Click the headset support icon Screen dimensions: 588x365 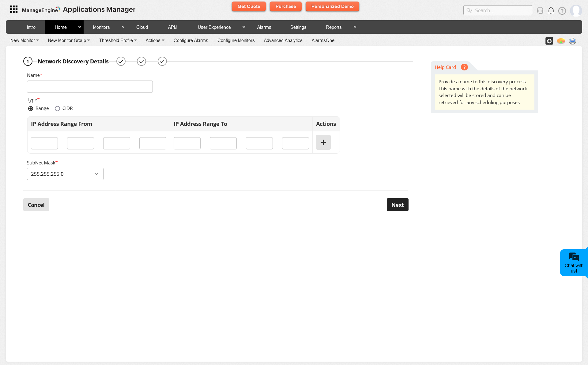coord(540,11)
